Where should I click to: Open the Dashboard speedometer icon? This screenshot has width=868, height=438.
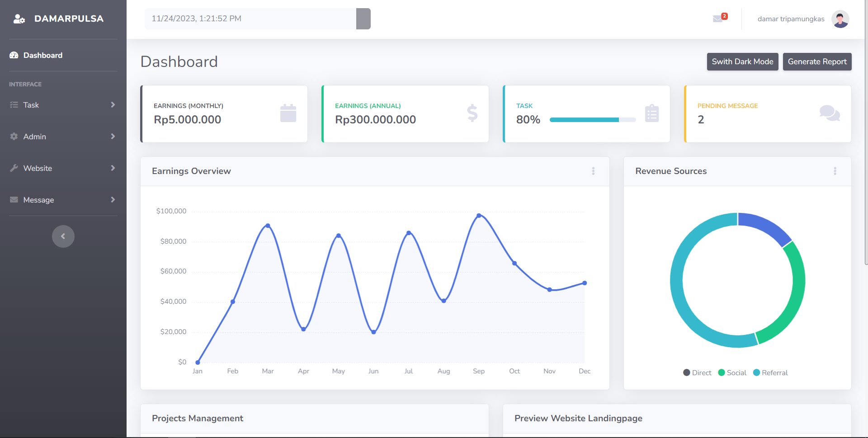tap(14, 55)
